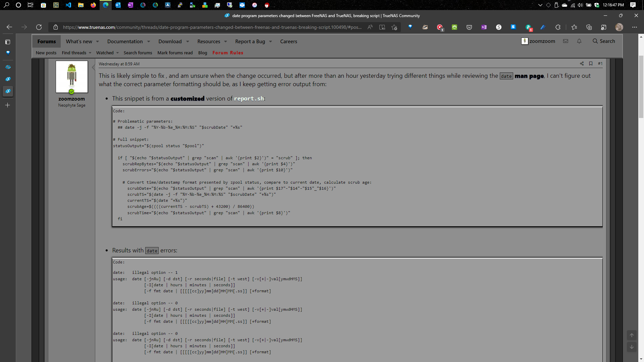The image size is (644, 362).
Task: Click the browser address bar URL
Action: [x=212, y=27]
